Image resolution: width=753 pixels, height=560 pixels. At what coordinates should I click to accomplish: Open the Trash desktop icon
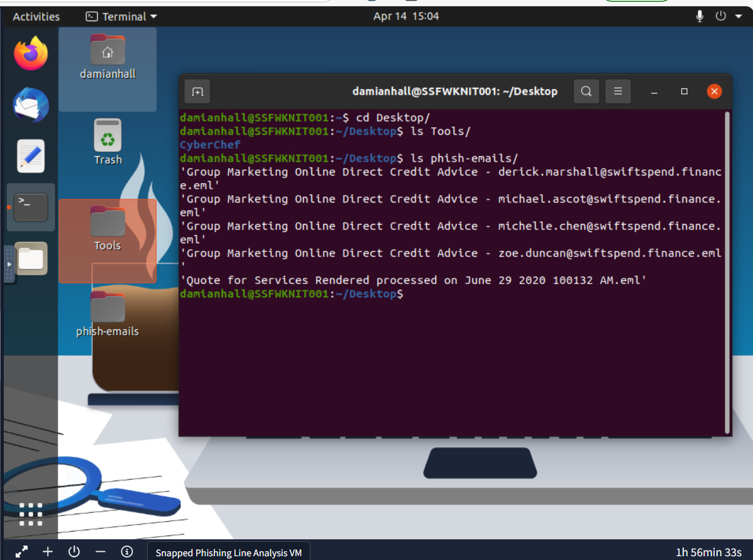(108, 142)
